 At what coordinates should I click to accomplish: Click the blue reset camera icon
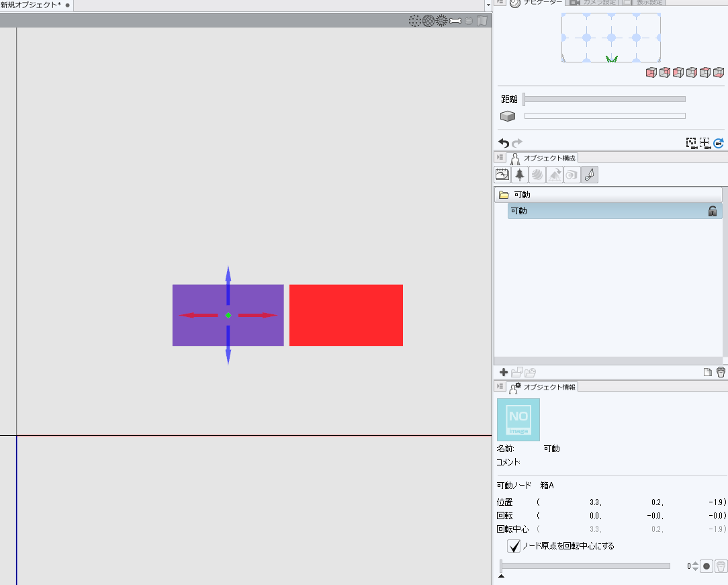[x=718, y=143]
